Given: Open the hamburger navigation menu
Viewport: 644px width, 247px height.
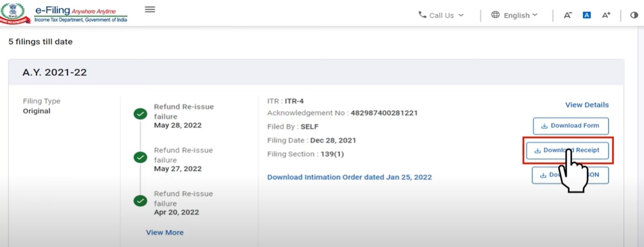Looking at the screenshot, I should [x=150, y=9].
